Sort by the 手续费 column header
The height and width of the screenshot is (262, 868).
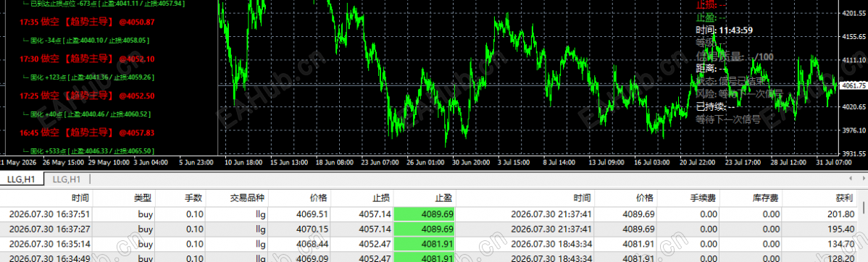[x=703, y=198]
